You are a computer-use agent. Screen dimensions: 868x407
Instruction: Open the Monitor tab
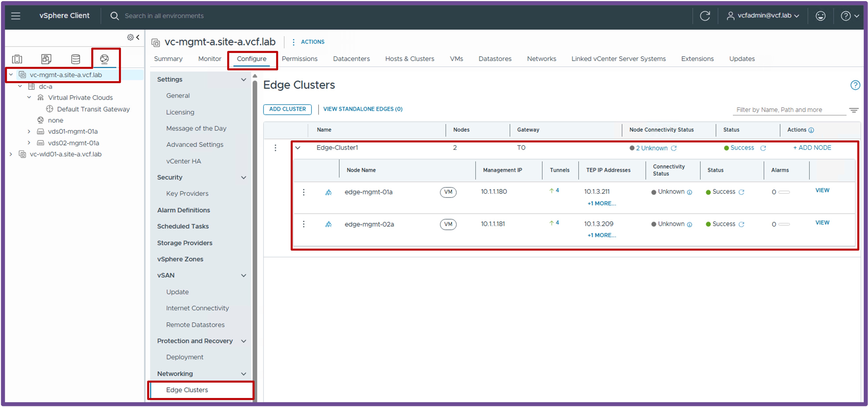click(x=210, y=59)
